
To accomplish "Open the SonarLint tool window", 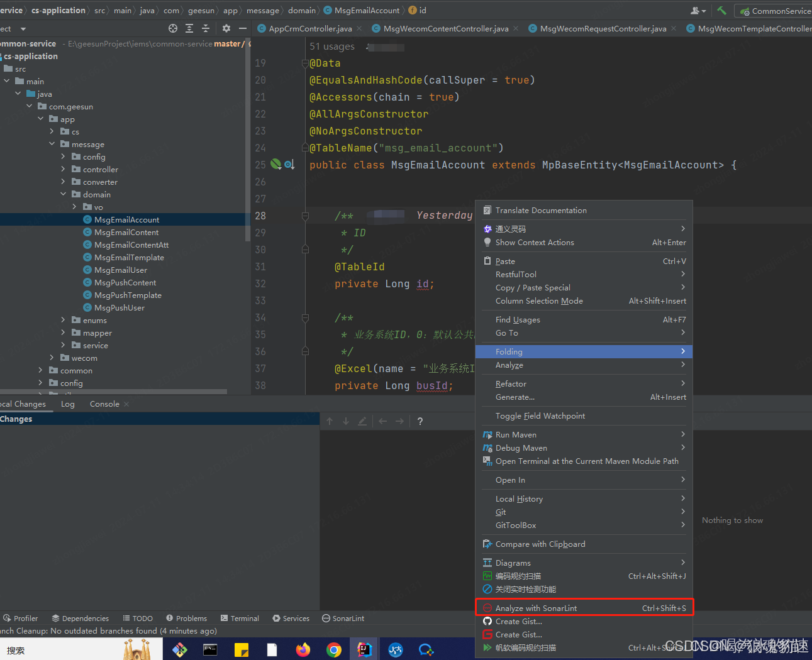I will pos(343,619).
